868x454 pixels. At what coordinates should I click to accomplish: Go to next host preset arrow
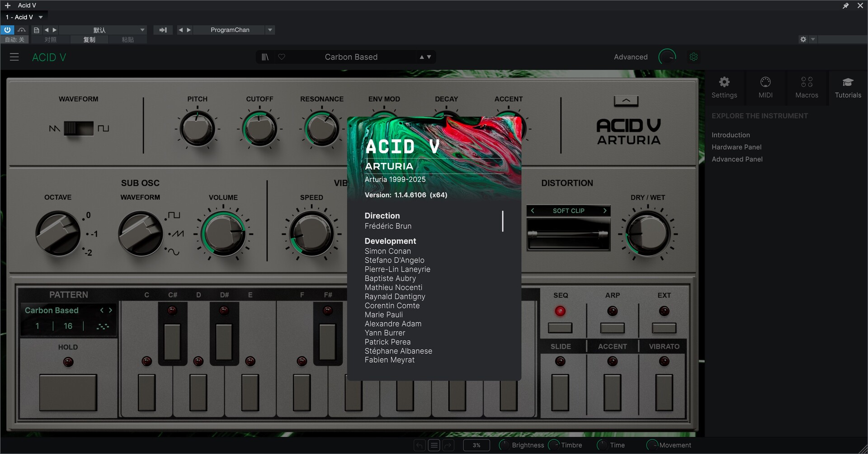55,30
